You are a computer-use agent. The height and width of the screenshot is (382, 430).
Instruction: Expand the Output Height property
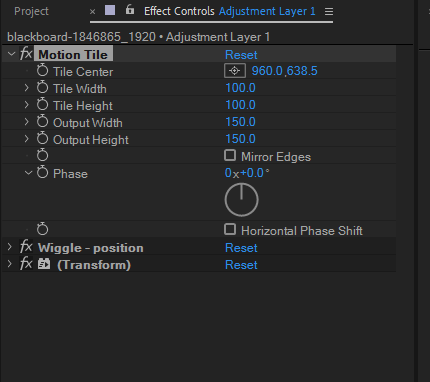(27, 139)
